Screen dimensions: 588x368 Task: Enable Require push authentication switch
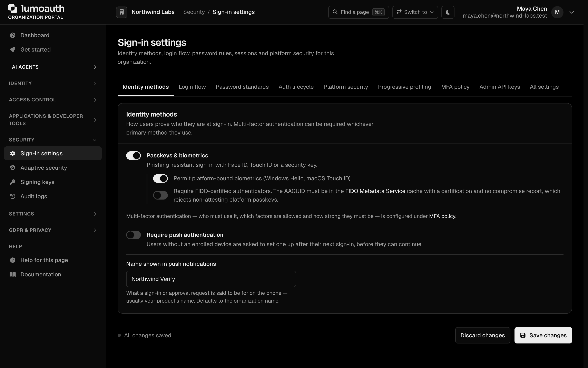click(133, 235)
